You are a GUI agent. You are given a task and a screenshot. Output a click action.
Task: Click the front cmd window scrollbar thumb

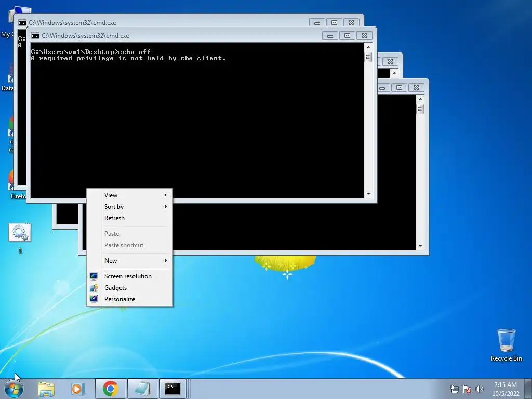(368, 57)
